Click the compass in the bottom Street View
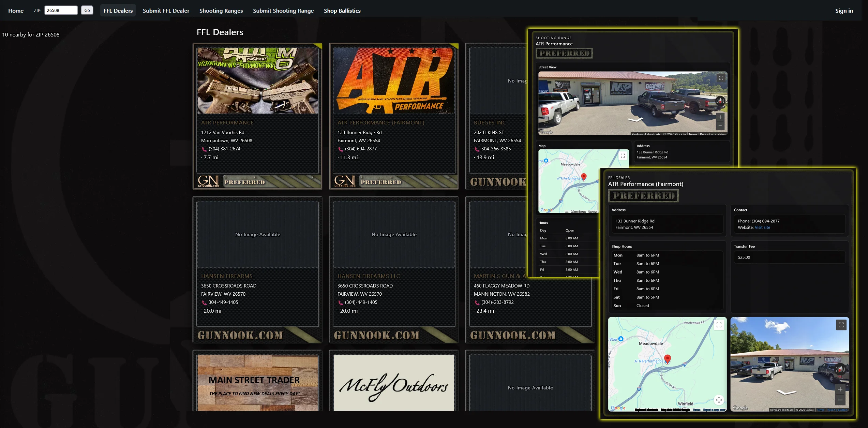Image resolution: width=868 pixels, height=428 pixels. coord(840,369)
